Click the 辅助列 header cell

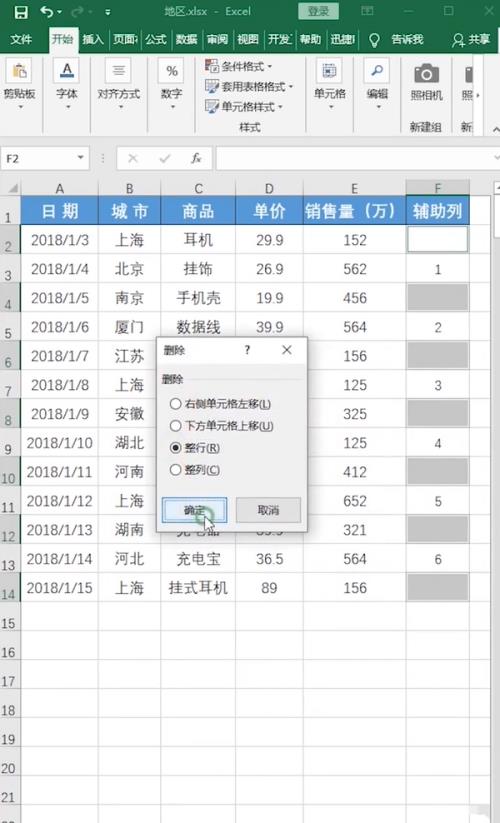pos(437,211)
